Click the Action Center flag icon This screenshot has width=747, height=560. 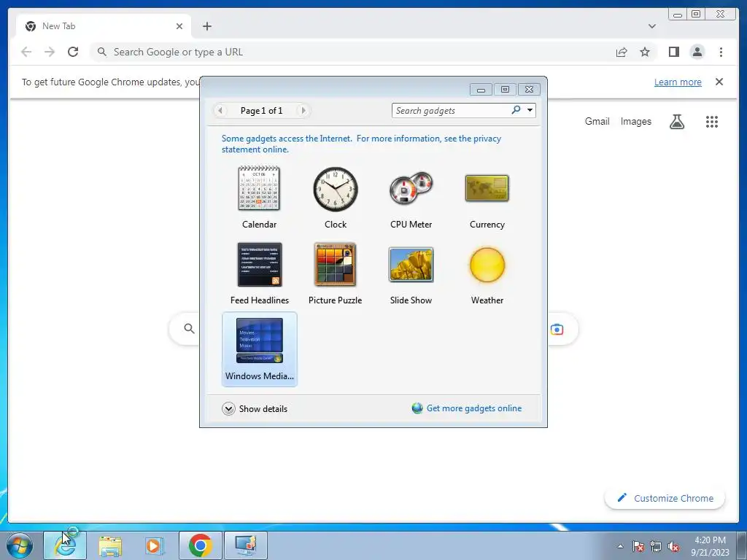point(638,546)
